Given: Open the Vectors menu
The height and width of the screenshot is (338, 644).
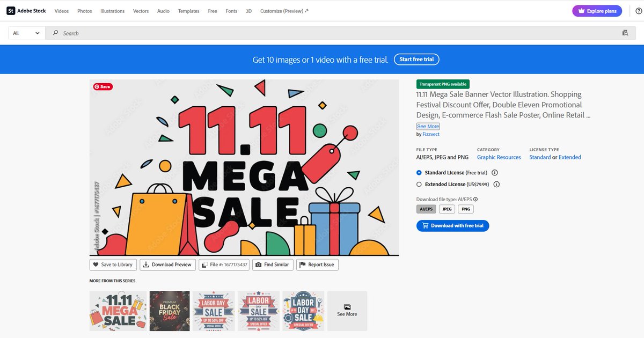Looking at the screenshot, I should click(141, 11).
